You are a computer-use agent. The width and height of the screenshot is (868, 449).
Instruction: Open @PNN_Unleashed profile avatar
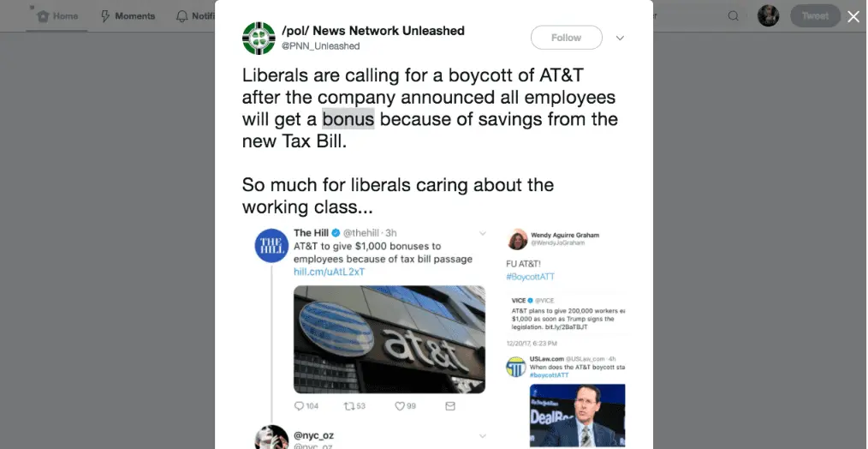click(259, 39)
